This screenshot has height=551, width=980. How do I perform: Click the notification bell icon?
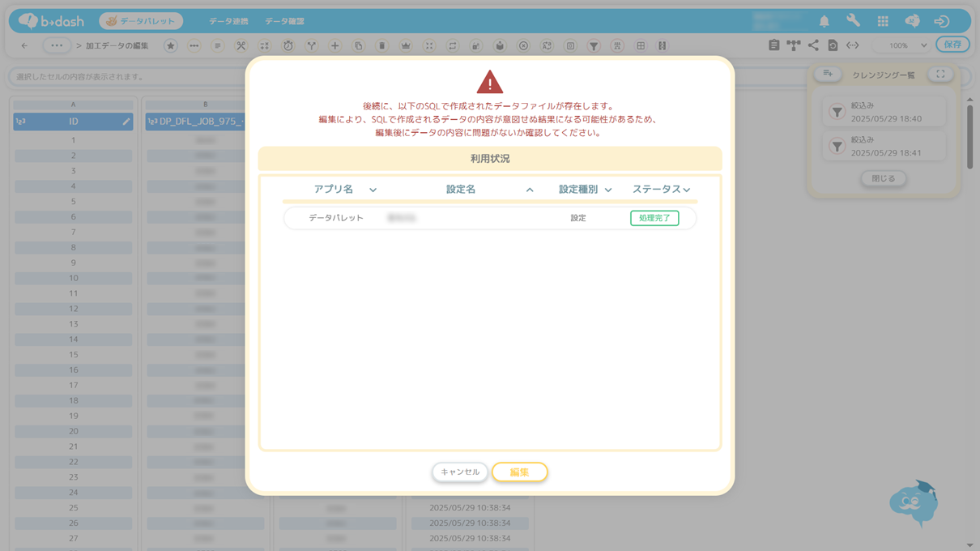coord(824,21)
